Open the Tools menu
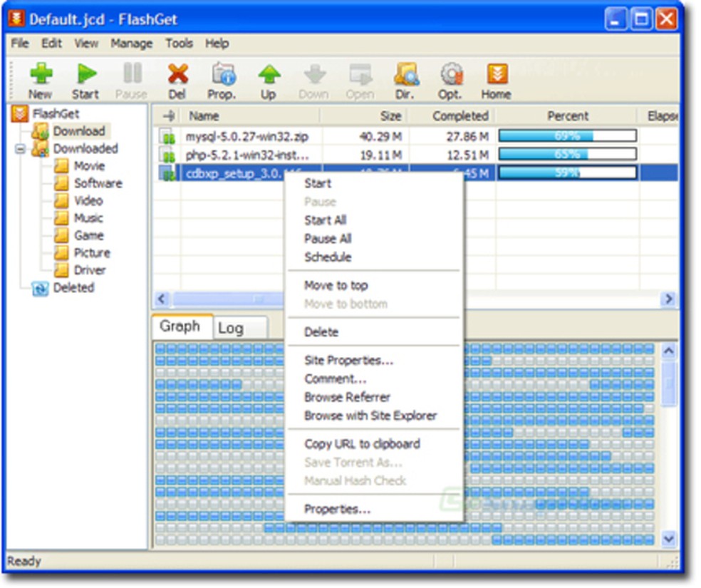The image size is (701, 588). point(179,43)
